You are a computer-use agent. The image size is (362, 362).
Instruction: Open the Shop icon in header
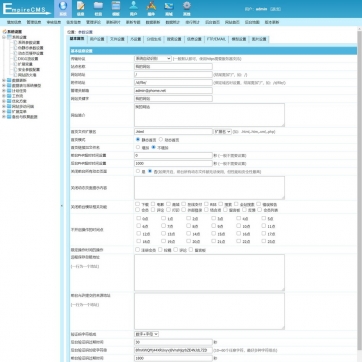(169, 9)
